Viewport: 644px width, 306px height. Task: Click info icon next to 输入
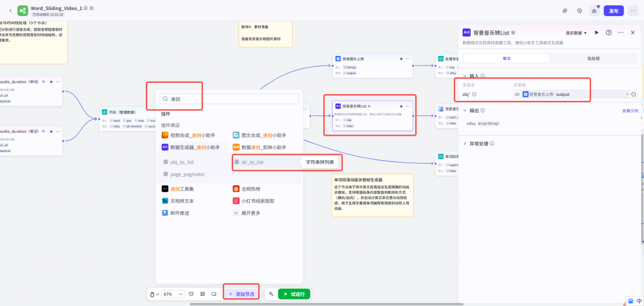[482, 76]
